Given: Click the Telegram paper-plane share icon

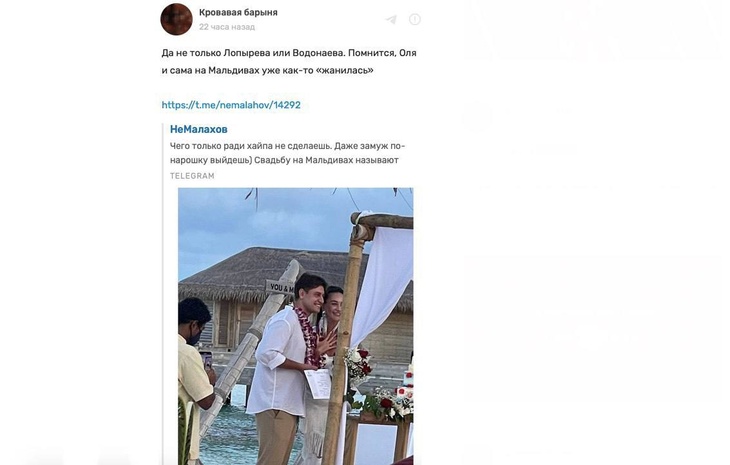Looking at the screenshot, I should coord(391,19).
